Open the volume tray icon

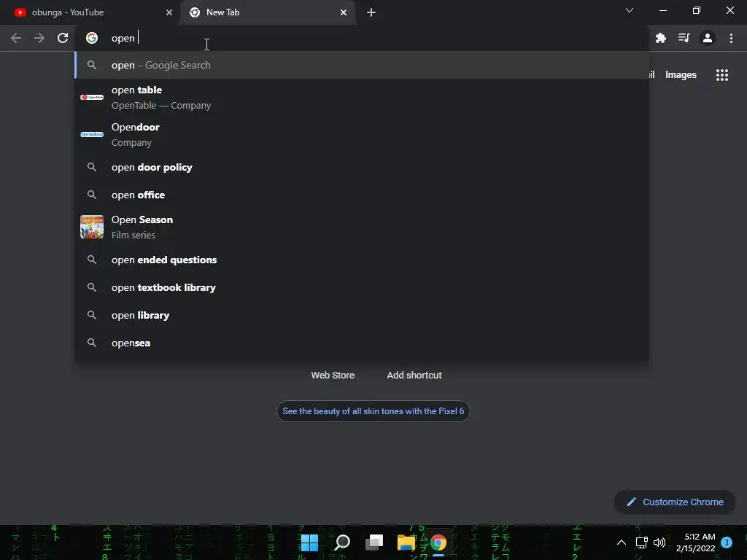(x=659, y=542)
